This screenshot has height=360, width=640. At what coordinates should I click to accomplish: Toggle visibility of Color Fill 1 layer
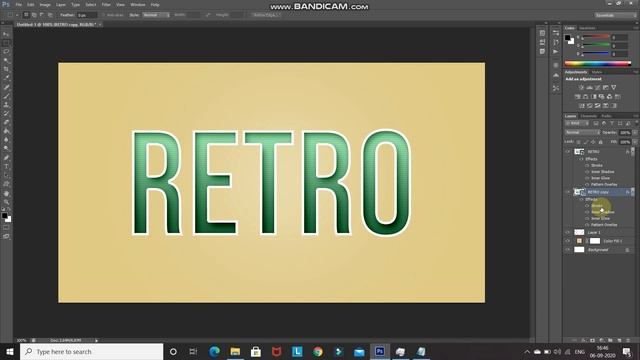[567, 241]
